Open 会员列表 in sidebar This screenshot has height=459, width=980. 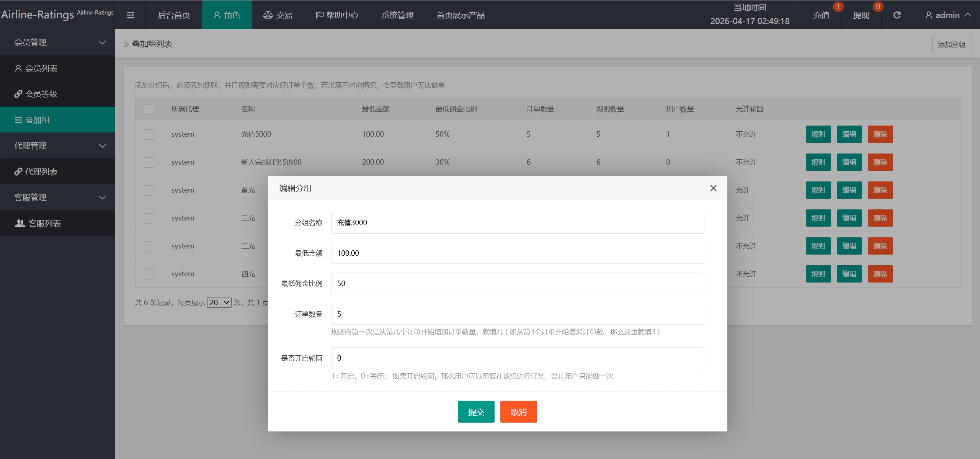41,68
